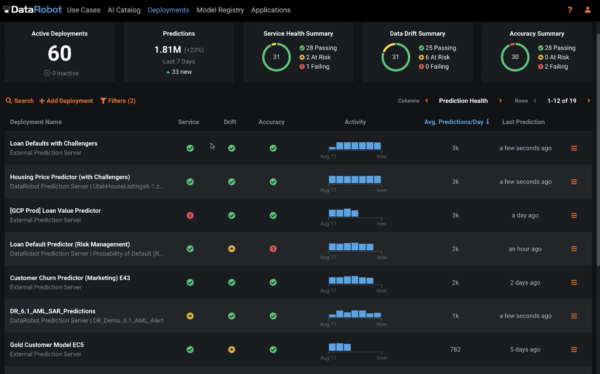600x374 pixels.
Task: Open [GCP Prod] Loan Value Predictor deployment
Action: point(55,211)
